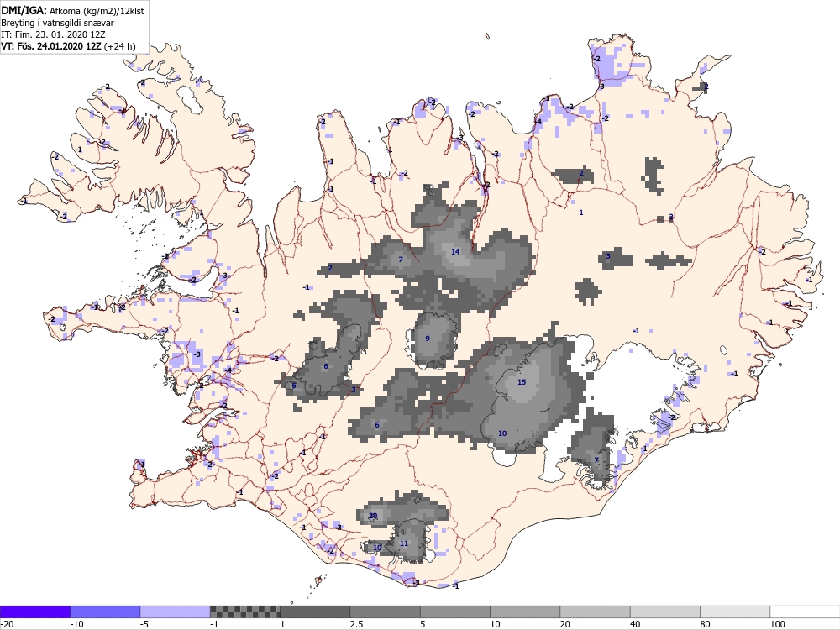Click the gray 5 to 10 legend swatch
Image resolution: width=840 pixels, height=630 pixels.
(455, 612)
